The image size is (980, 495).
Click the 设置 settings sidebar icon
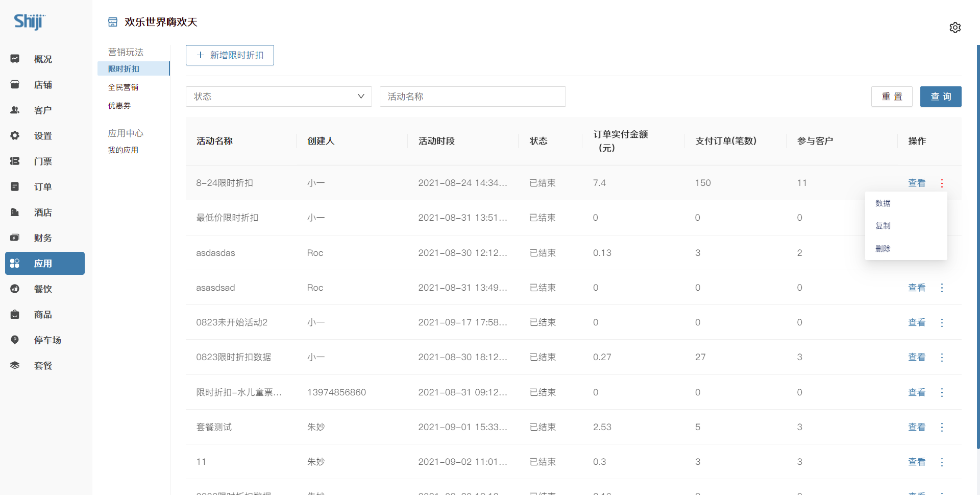[x=15, y=135]
